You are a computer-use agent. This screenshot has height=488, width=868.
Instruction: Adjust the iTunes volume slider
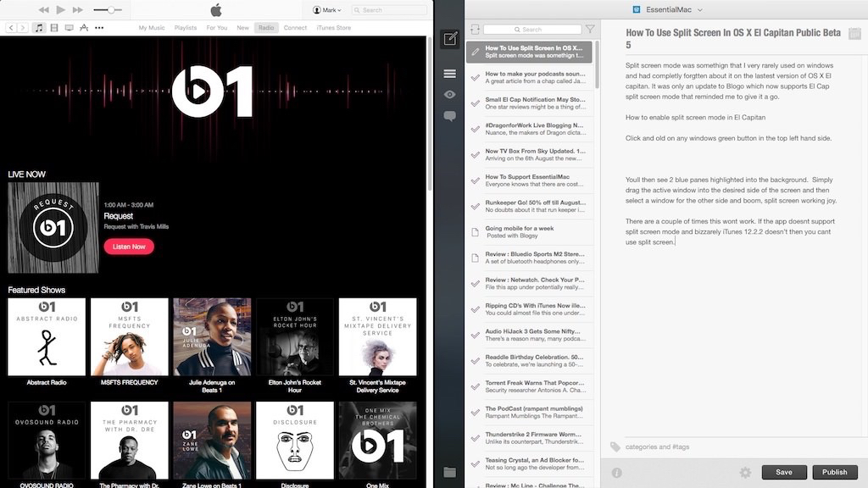108,10
